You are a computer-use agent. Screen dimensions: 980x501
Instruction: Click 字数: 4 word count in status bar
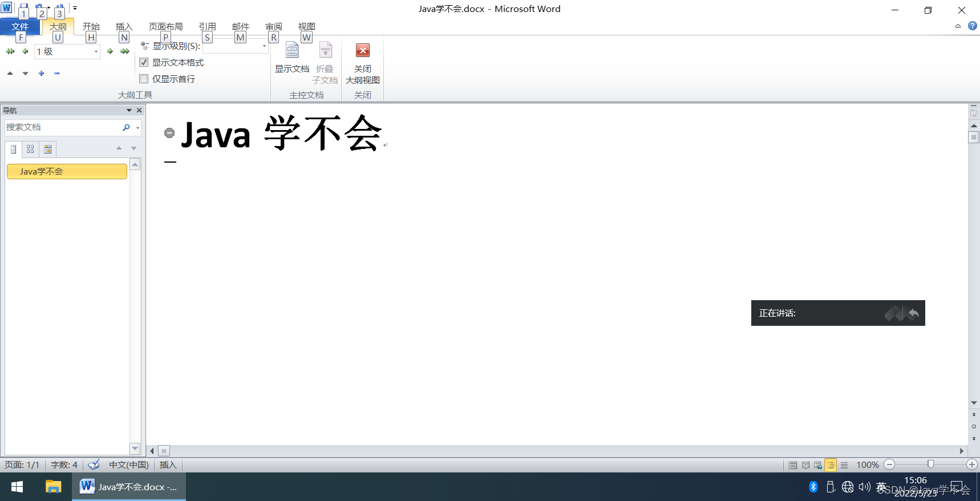(64, 465)
